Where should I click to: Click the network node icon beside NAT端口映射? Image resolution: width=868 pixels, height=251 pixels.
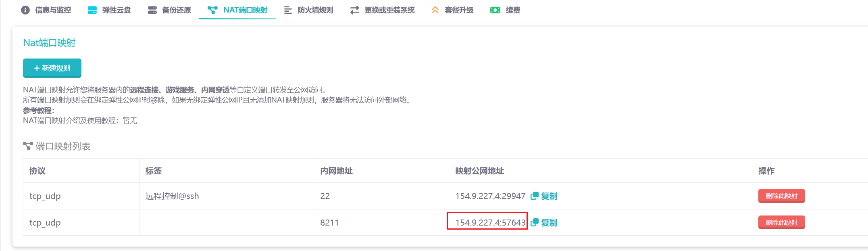[x=212, y=10]
